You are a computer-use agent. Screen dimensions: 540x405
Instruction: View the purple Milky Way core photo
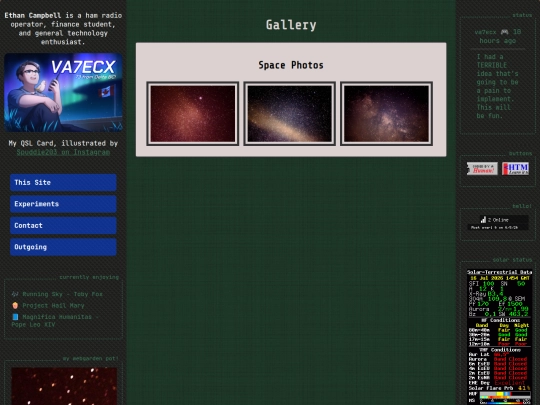[x=386, y=114]
